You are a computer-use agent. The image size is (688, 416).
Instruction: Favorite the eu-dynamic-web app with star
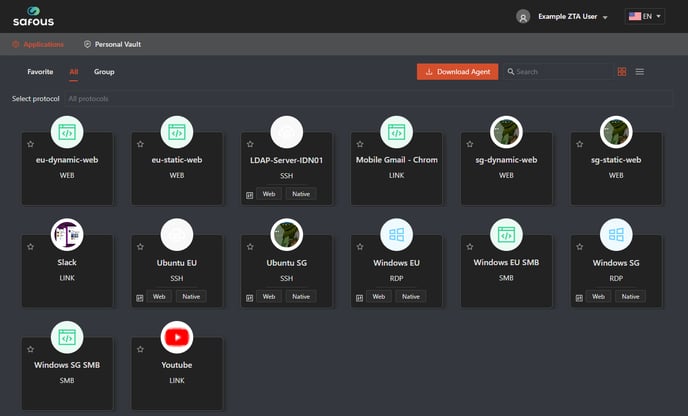pos(31,143)
